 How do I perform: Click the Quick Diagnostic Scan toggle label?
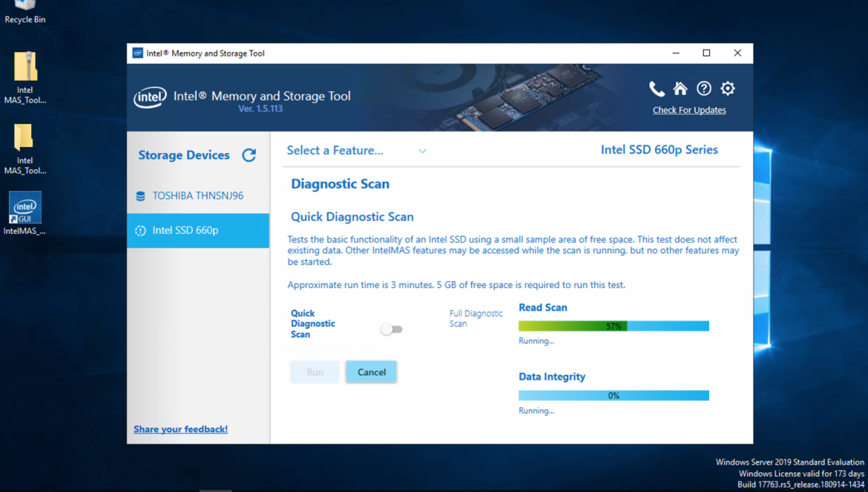pos(313,324)
